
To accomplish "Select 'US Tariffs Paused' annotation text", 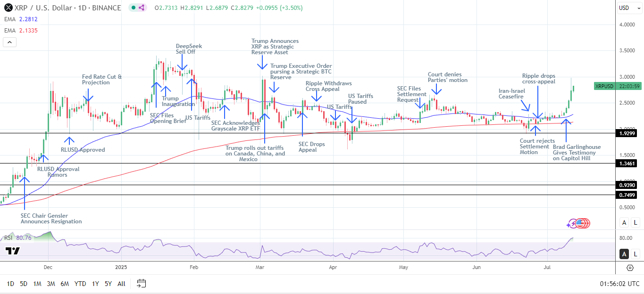I will (360, 99).
